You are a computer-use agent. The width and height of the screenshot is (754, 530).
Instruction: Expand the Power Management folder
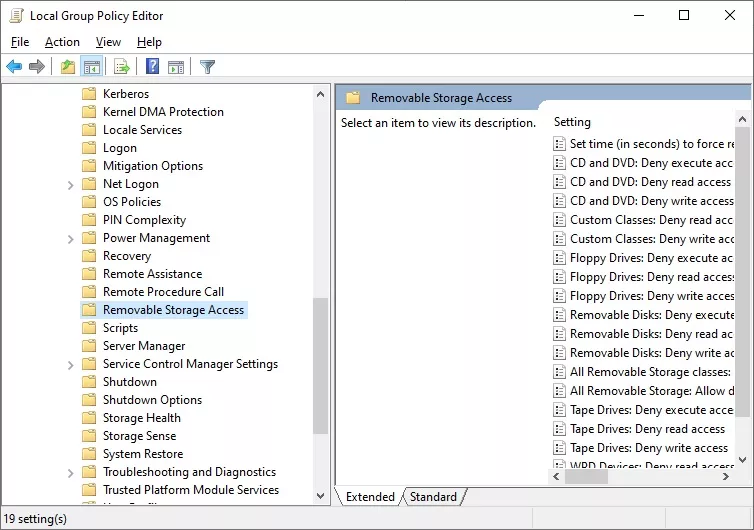[71, 239]
